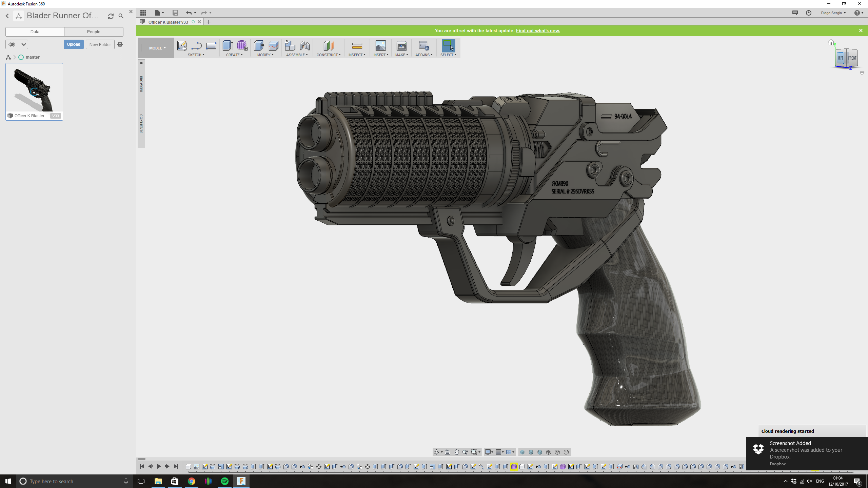
Task: Refresh the data panel
Action: pos(111,16)
